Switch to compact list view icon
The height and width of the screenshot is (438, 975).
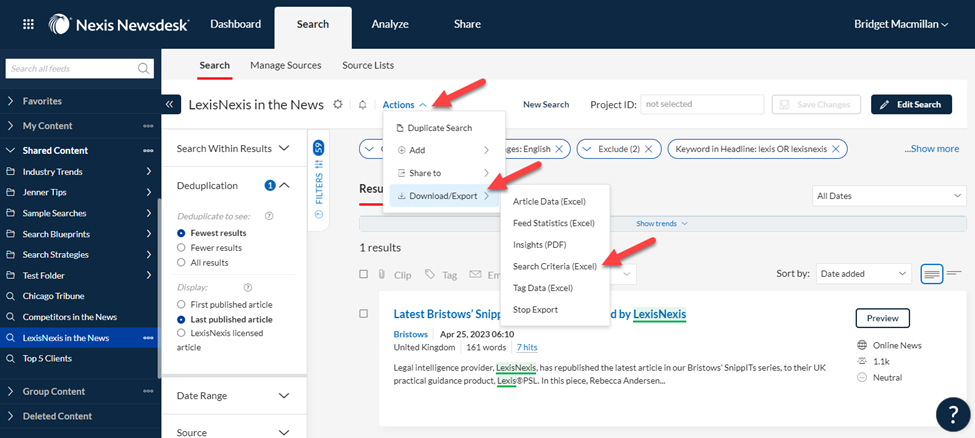[954, 273]
